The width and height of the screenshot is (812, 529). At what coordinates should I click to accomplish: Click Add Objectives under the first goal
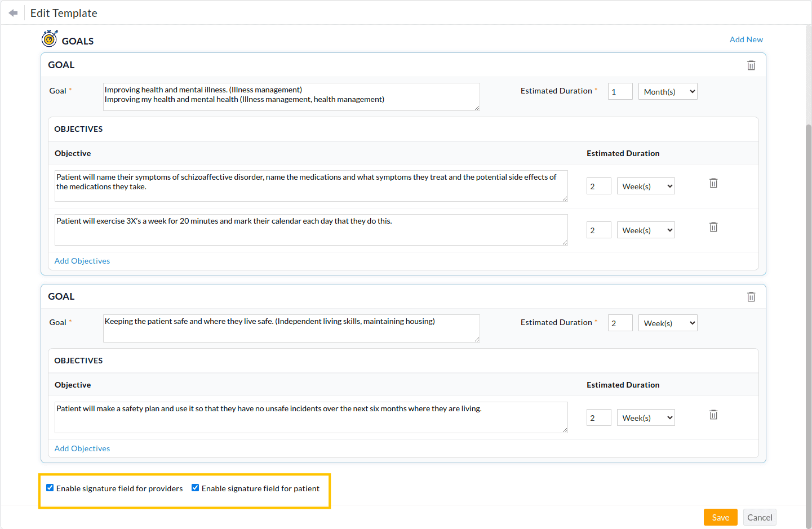82,260
